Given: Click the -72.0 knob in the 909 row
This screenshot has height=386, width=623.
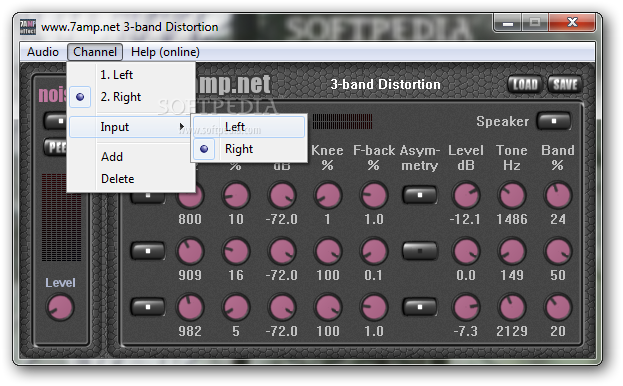Looking at the screenshot, I should [x=282, y=251].
